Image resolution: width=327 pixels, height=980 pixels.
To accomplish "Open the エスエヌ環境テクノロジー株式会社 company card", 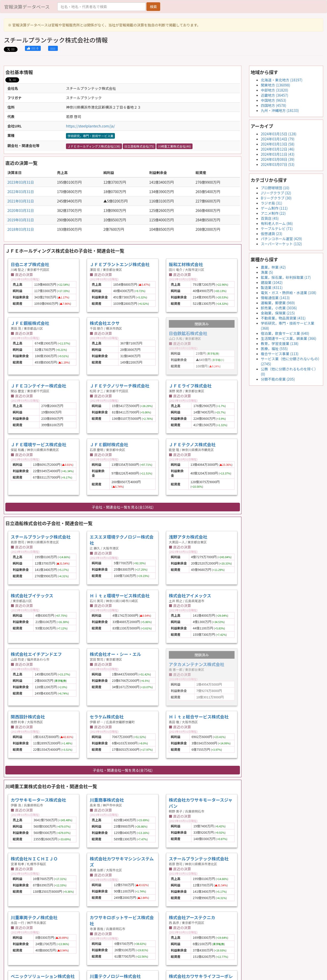I will click(121, 540).
